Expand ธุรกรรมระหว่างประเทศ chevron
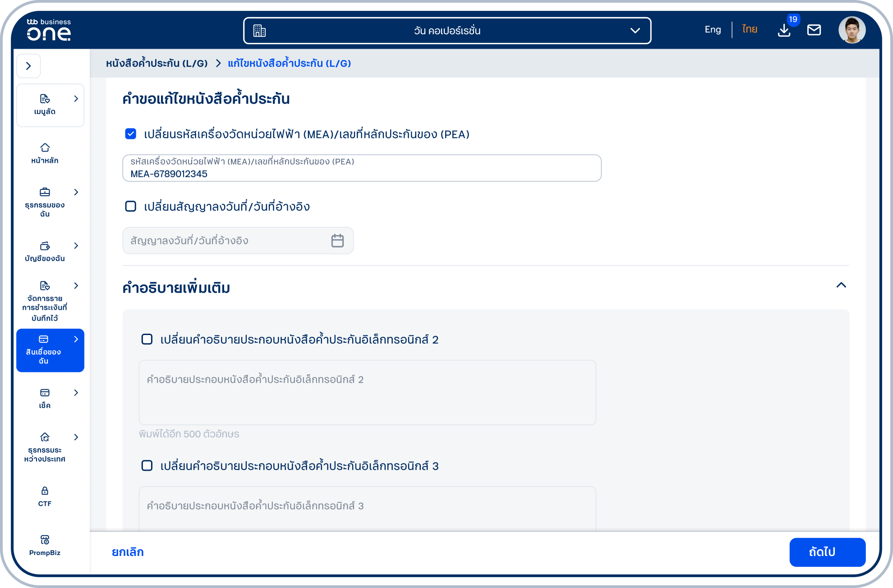Screen dimensions: 893x588 click(x=76, y=437)
